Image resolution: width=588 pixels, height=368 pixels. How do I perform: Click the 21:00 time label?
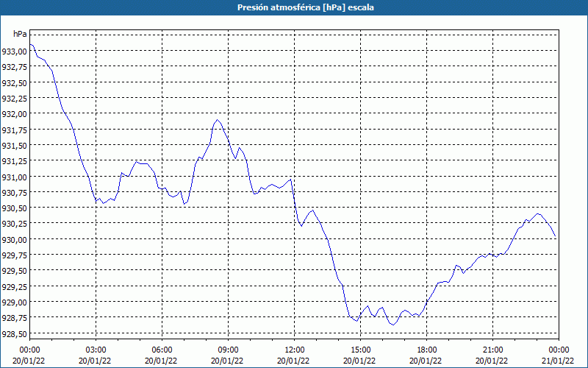point(492,350)
